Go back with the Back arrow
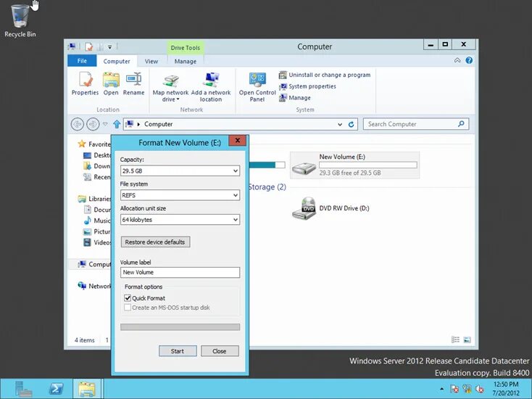 (x=78, y=124)
